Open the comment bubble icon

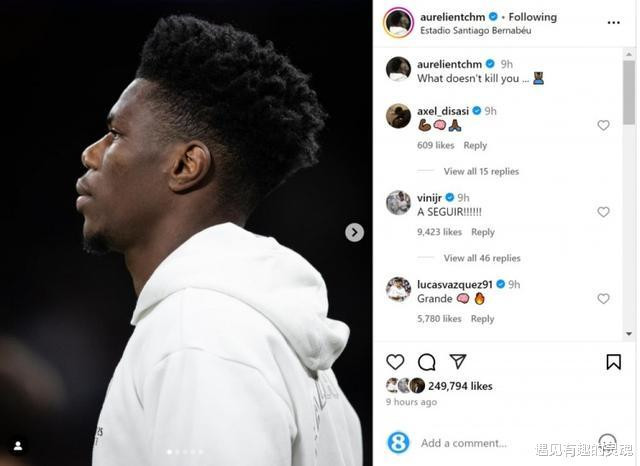click(427, 362)
